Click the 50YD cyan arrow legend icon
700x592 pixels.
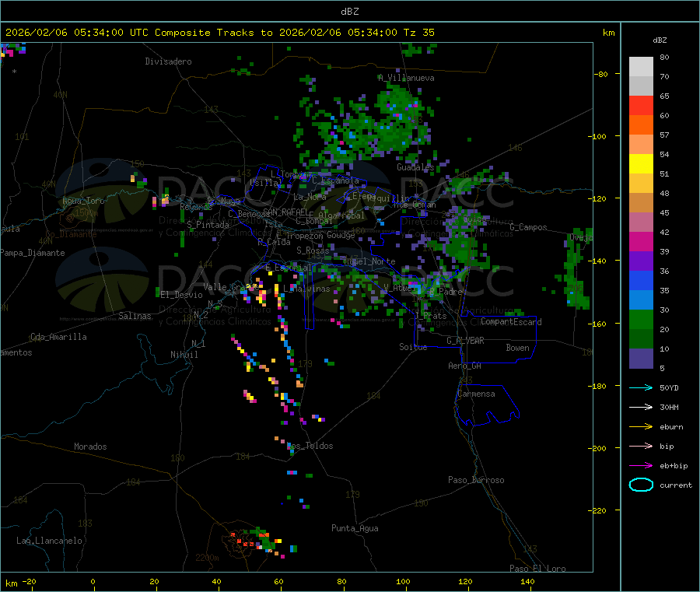(x=641, y=387)
